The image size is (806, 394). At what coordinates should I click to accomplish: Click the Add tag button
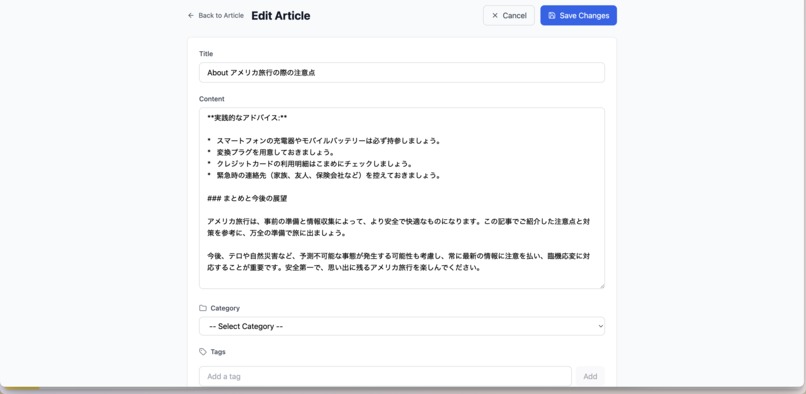tap(590, 376)
